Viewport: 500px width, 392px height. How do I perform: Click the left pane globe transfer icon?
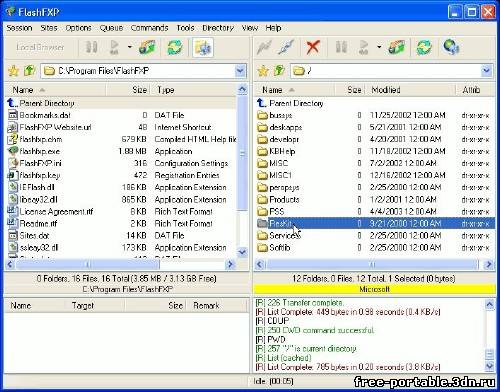coord(147,47)
